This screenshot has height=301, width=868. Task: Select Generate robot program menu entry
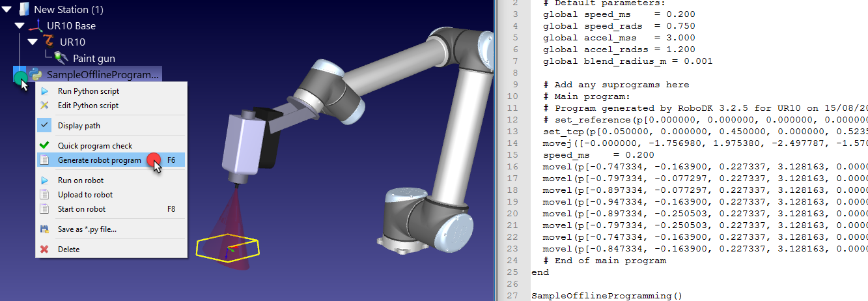pyautogui.click(x=99, y=160)
